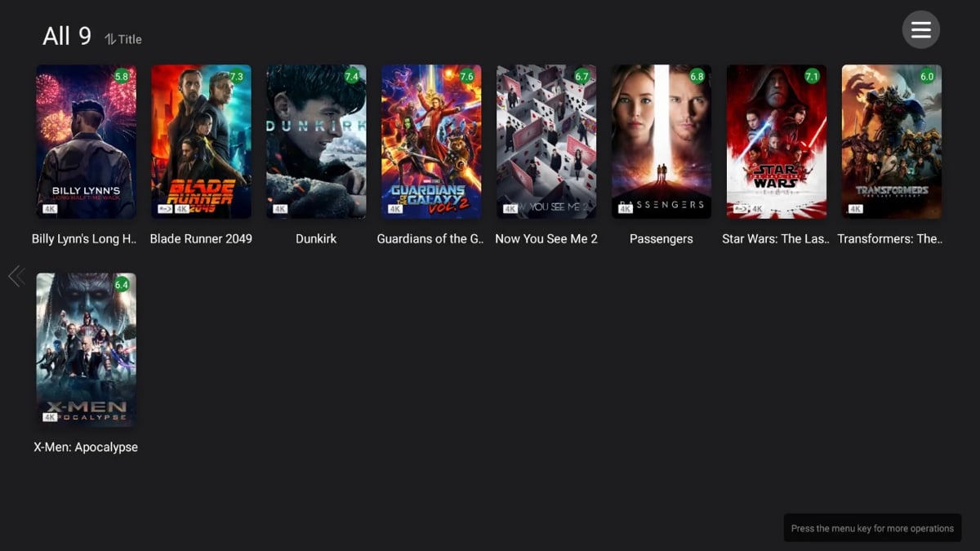
Task: Click the 4K badge on Passengers poster
Action: (626, 209)
